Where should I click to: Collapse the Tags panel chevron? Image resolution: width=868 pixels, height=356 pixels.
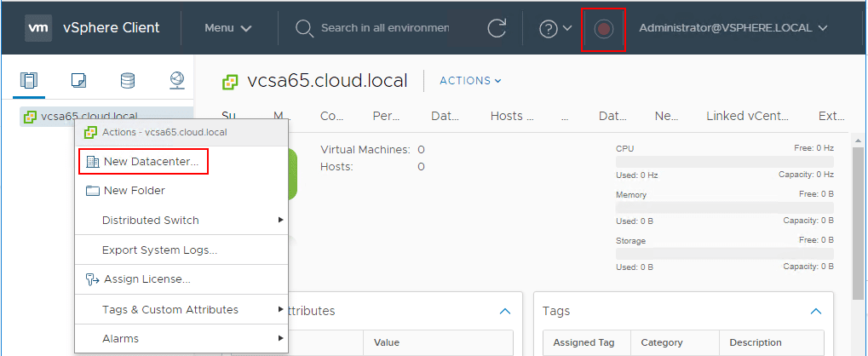tap(816, 311)
